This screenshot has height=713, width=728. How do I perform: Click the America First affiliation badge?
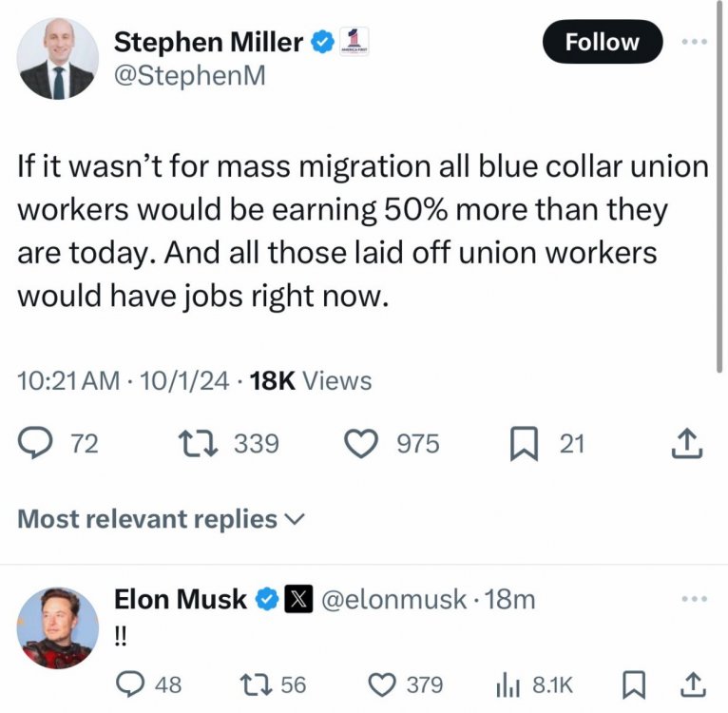(354, 42)
